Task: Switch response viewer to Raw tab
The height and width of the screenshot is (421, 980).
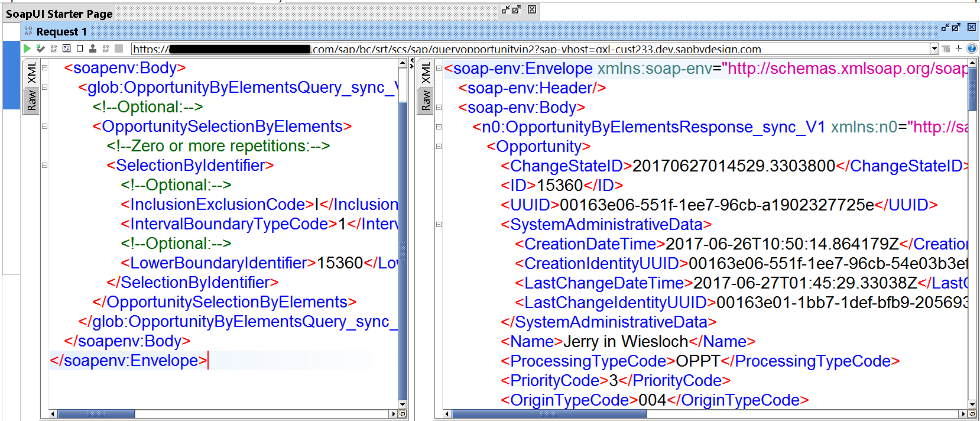Action: point(426,101)
